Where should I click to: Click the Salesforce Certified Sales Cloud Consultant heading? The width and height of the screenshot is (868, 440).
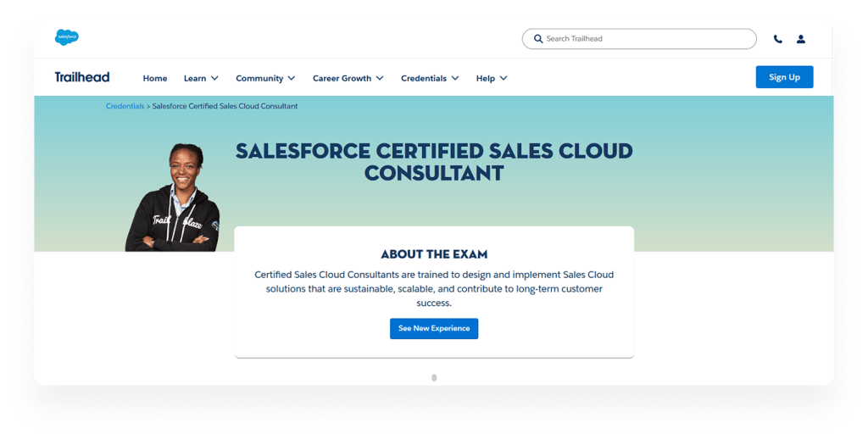pos(434,162)
